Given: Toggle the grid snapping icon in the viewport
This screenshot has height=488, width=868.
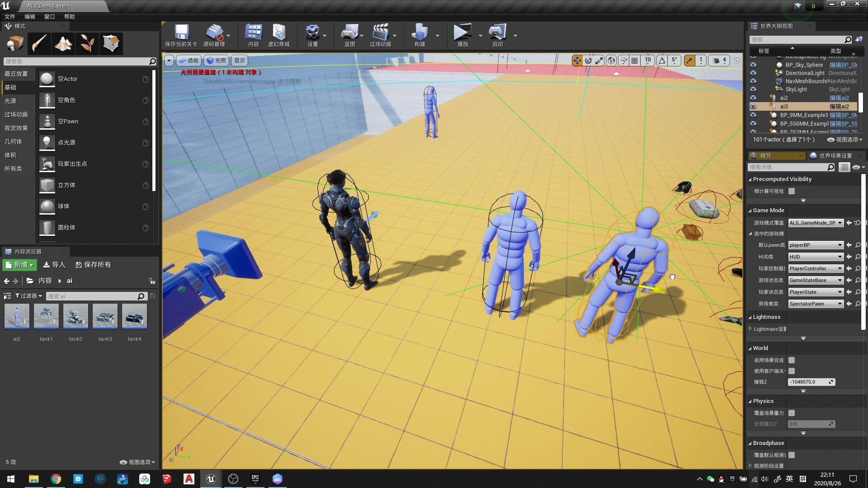Looking at the screenshot, I should 634,60.
